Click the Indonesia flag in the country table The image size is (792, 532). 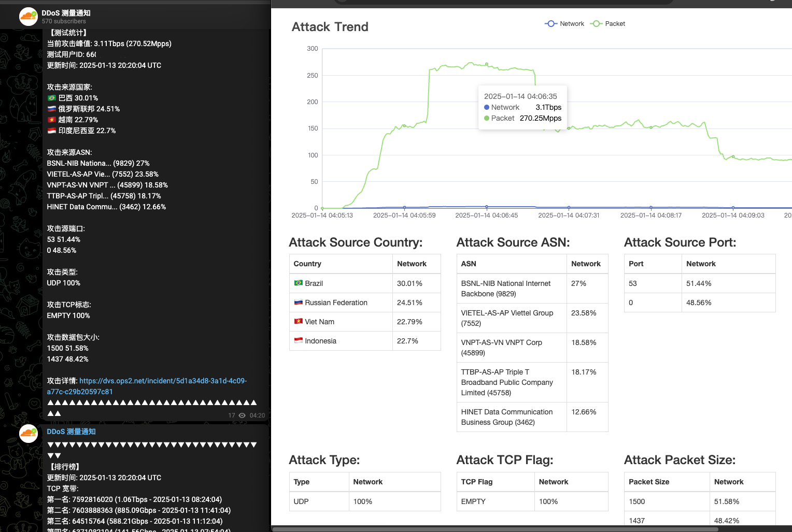point(299,341)
